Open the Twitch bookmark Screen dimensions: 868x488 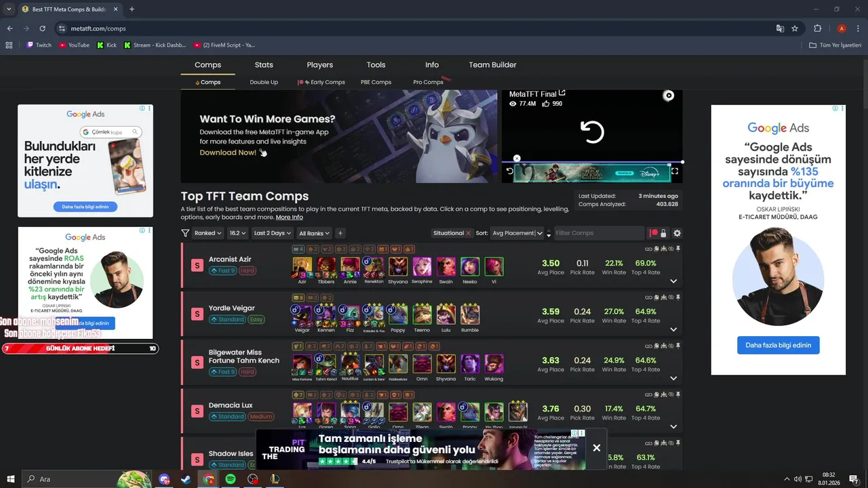pyautogui.click(x=39, y=45)
